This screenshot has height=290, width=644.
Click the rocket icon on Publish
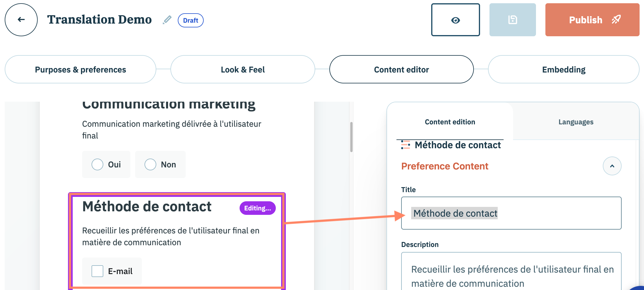click(x=616, y=20)
